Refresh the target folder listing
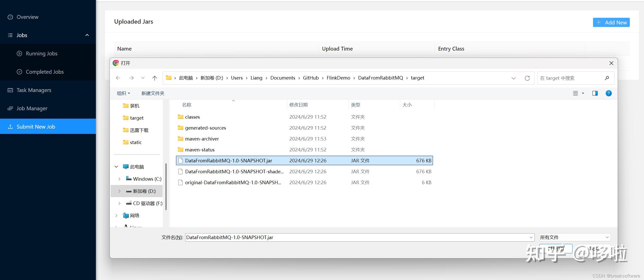 [x=527, y=78]
